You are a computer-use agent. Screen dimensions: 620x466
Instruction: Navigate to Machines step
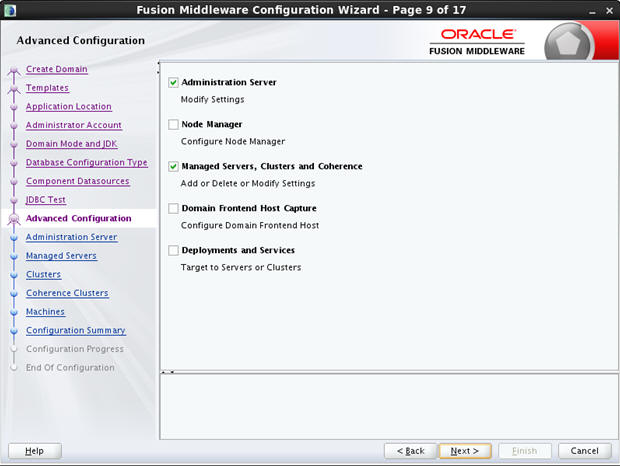45,311
